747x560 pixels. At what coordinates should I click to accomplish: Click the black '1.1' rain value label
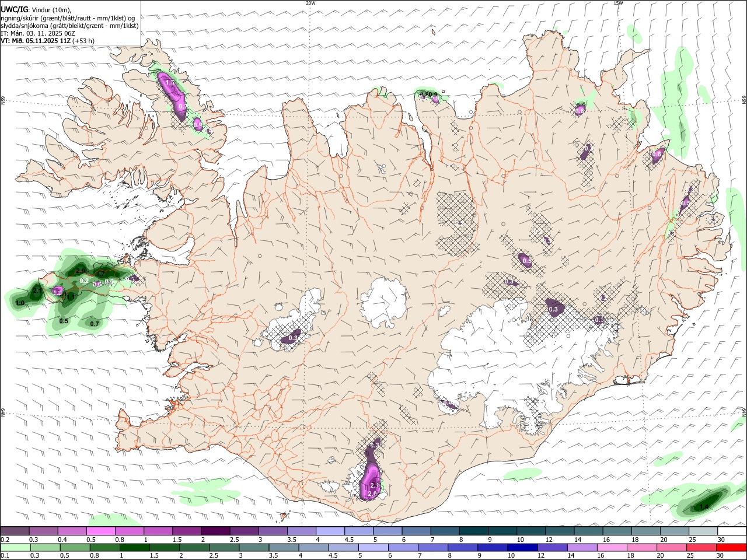click(71, 297)
